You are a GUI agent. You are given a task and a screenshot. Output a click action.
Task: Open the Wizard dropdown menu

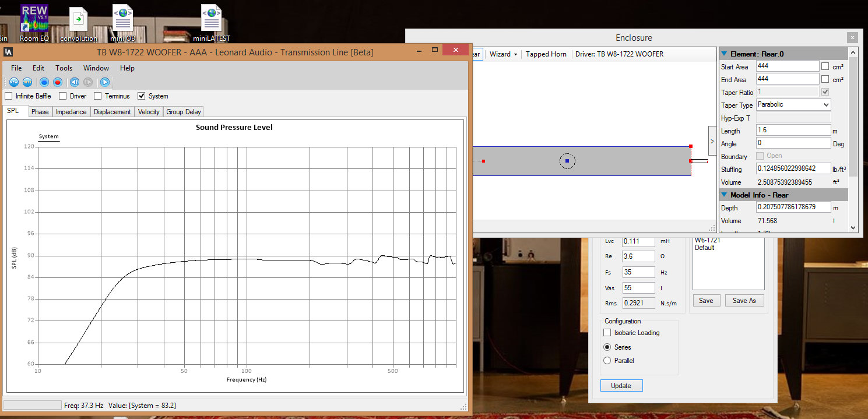click(x=504, y=54)
